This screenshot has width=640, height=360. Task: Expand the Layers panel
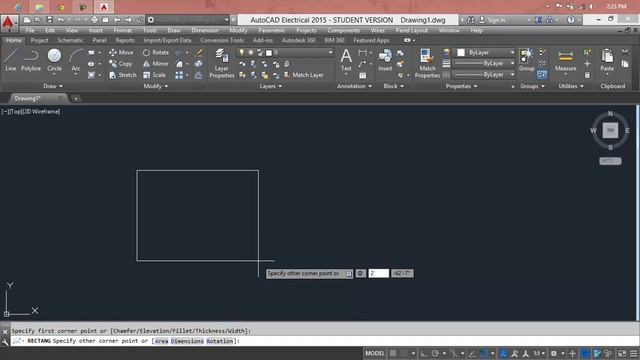coord(271,86)
